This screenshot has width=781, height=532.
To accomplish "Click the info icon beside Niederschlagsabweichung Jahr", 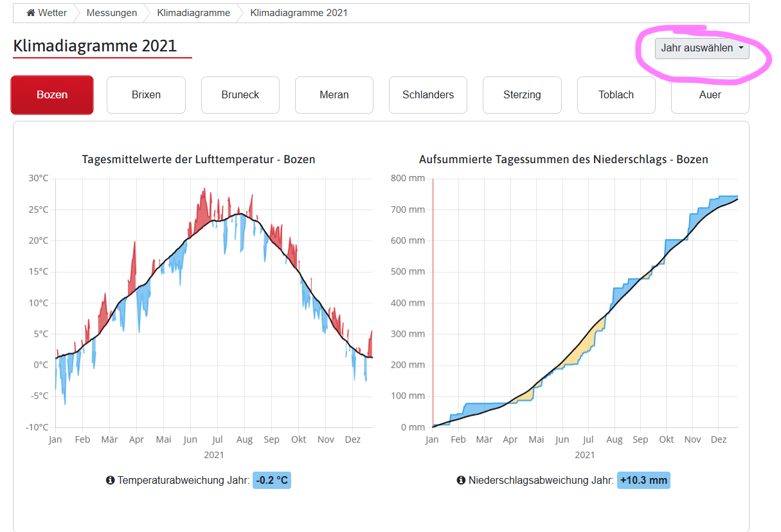I will point(461,480).
